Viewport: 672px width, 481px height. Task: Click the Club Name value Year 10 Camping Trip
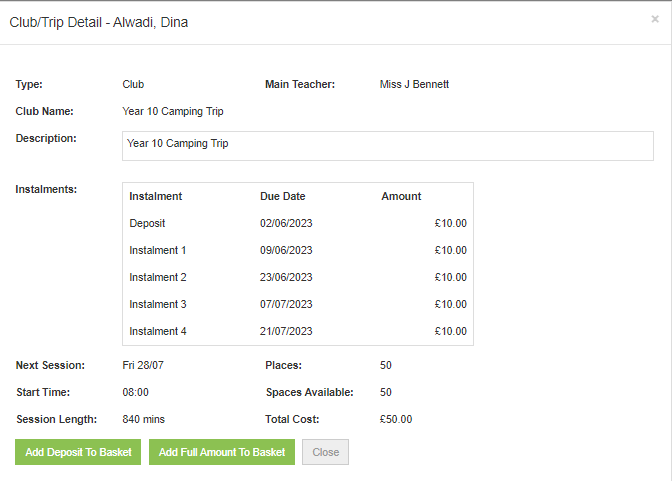(x=173, y=111)
